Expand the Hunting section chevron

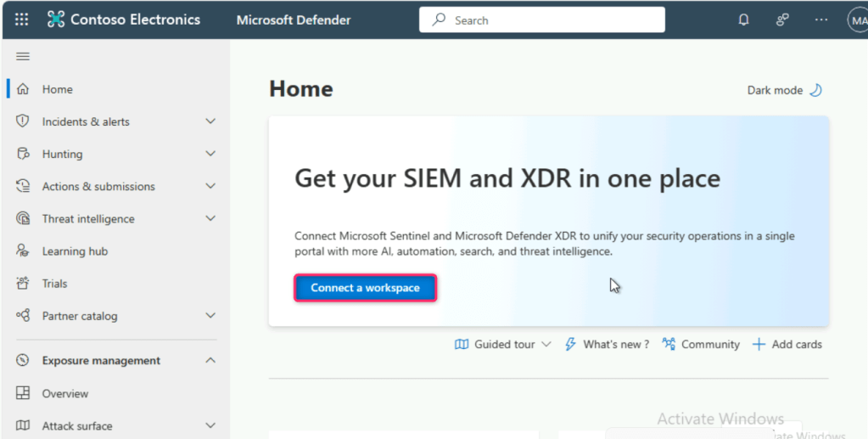pyautogui.click(x=210, y=154)
